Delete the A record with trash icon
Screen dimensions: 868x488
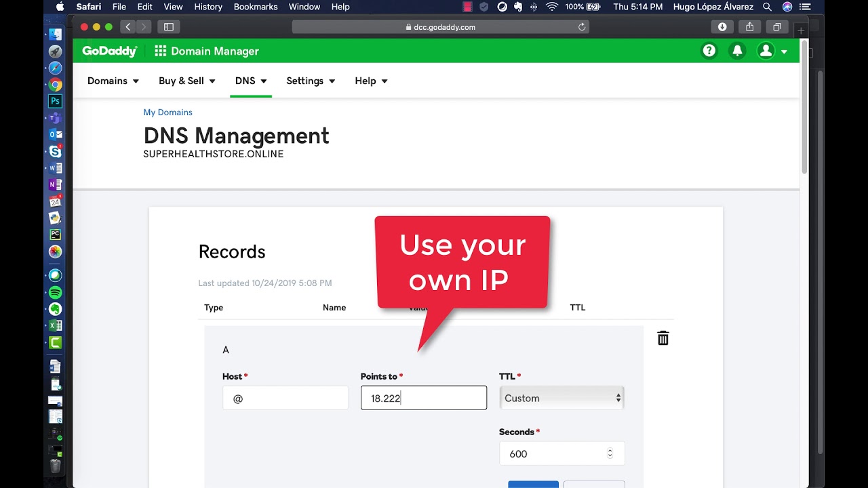(x=663, y=338)
